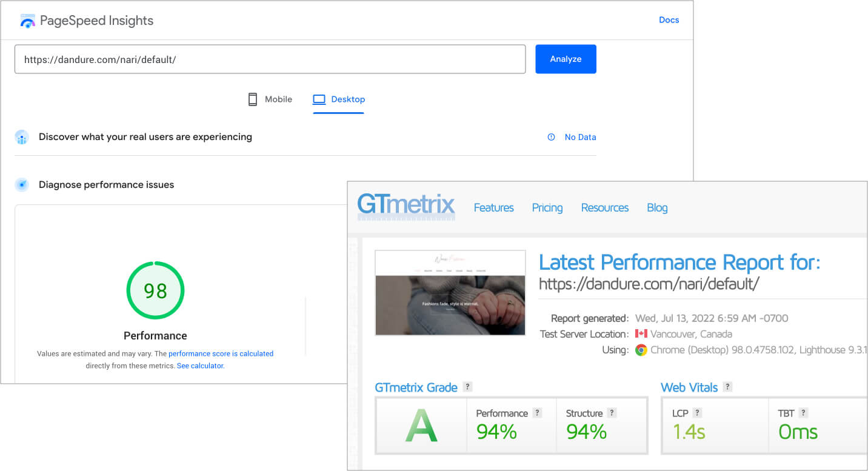This screenshot has height=471, width=868.
Task: Click the URL input field in PageSpeed
Action: [x=270, y=59]
